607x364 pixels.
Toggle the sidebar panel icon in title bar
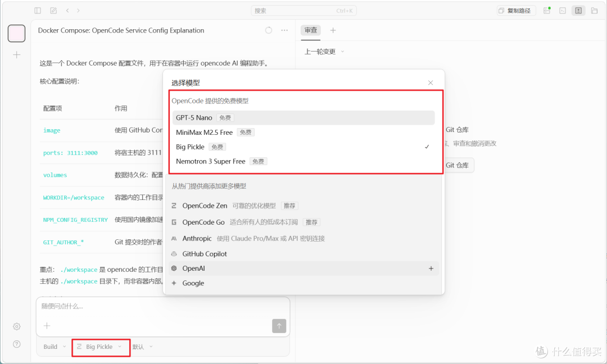[x=38, y=11]
